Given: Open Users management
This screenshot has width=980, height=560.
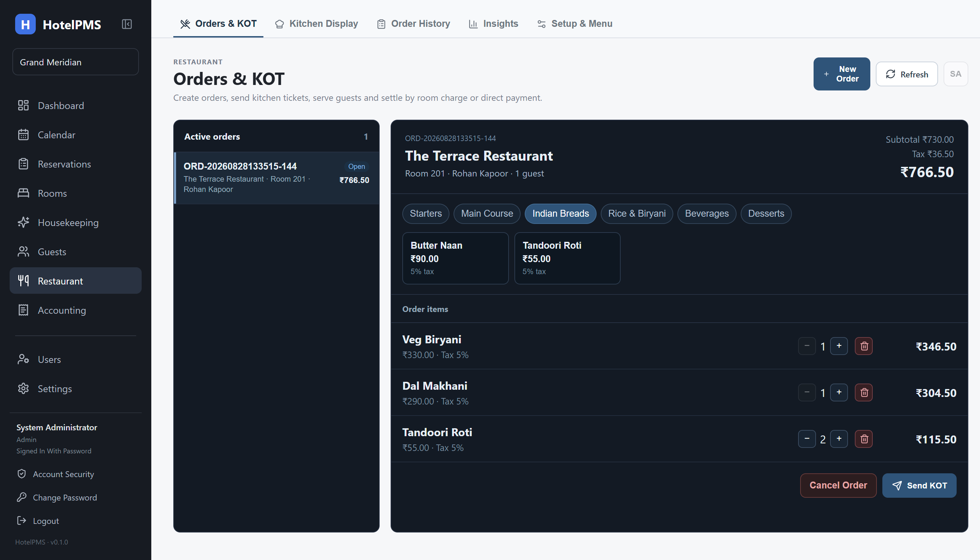Looking at the screenshot, I should point(75,359).
